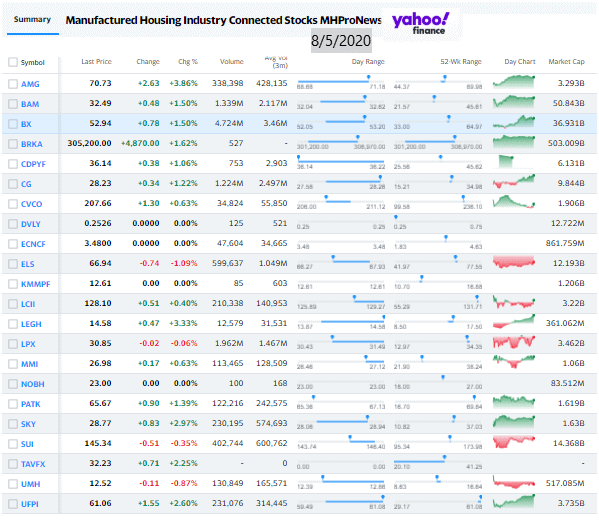Open the UFPI day chart thumbnail
The width and height of the screenshot is (599, 524).
pyautogui.click(x=514, y=502)
